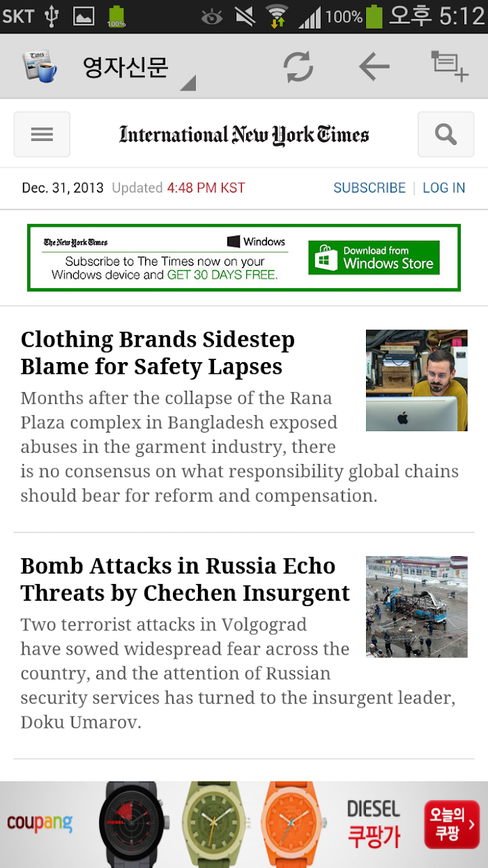The width and height of the screenshot is (488, 868).
Task: Tap the red 오늘의 쿠팡 button
Action: [452, 824]
